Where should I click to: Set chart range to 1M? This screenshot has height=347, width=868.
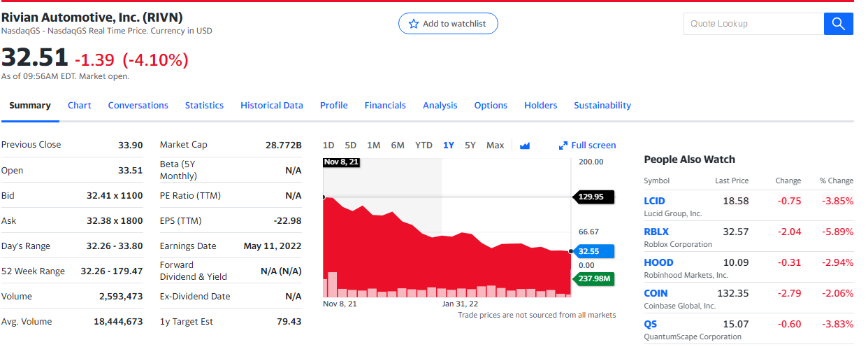[374, 146]
